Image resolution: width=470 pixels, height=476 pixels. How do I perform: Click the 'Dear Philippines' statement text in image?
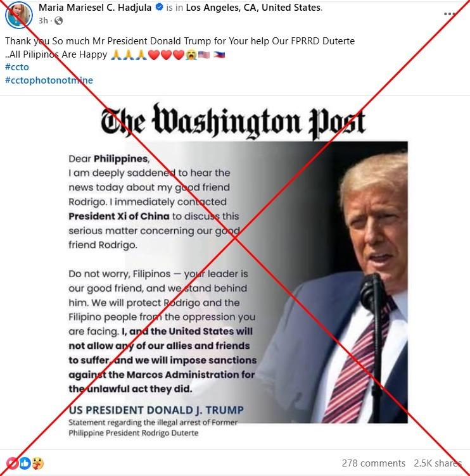pos(108,159)
